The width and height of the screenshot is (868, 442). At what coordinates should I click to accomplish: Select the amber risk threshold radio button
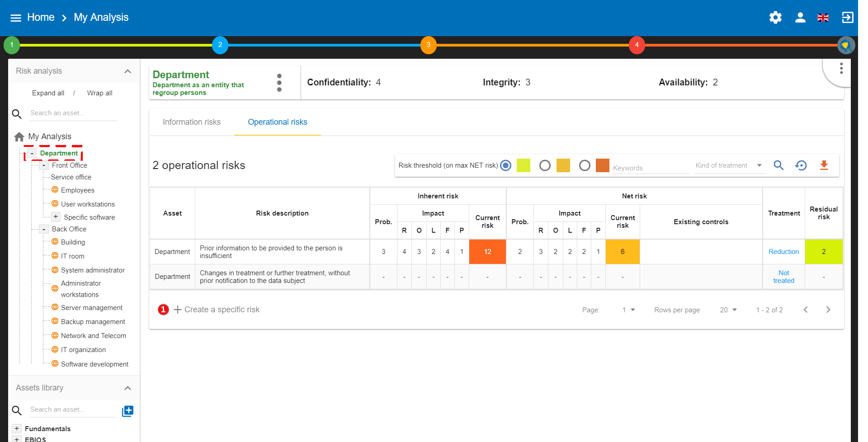point(545,165)
